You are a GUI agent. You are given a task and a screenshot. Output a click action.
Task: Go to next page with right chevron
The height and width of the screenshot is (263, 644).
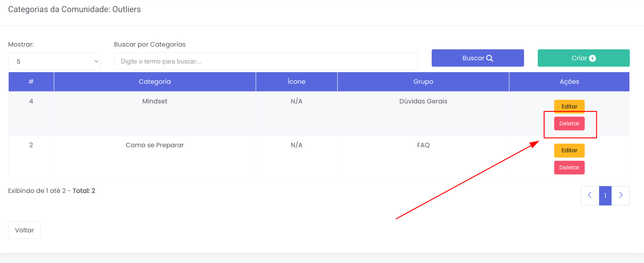pos(621,195)
